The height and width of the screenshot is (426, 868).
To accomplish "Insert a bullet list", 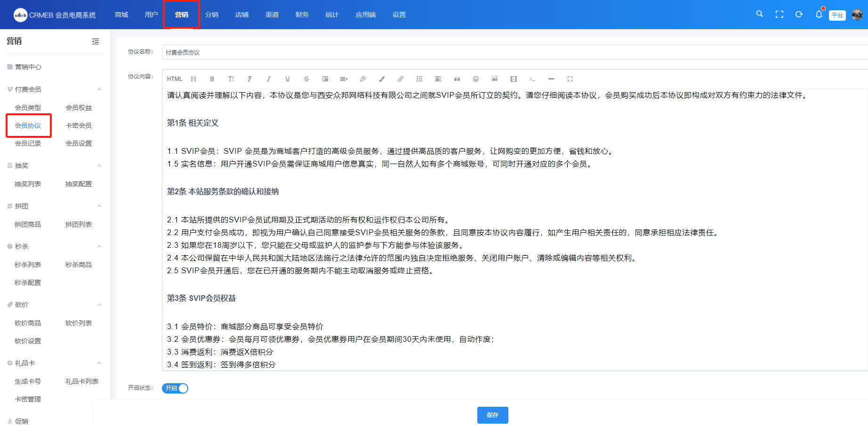I will [419, 79].
